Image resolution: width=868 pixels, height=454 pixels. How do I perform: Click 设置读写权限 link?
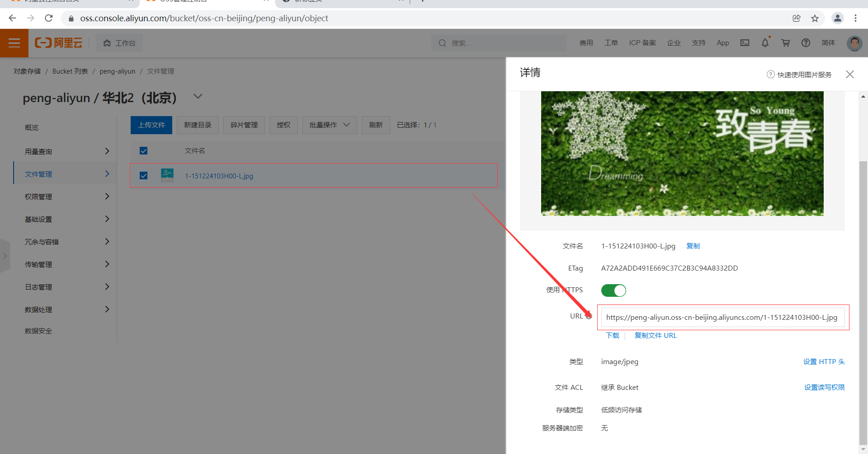click(824, 388)
